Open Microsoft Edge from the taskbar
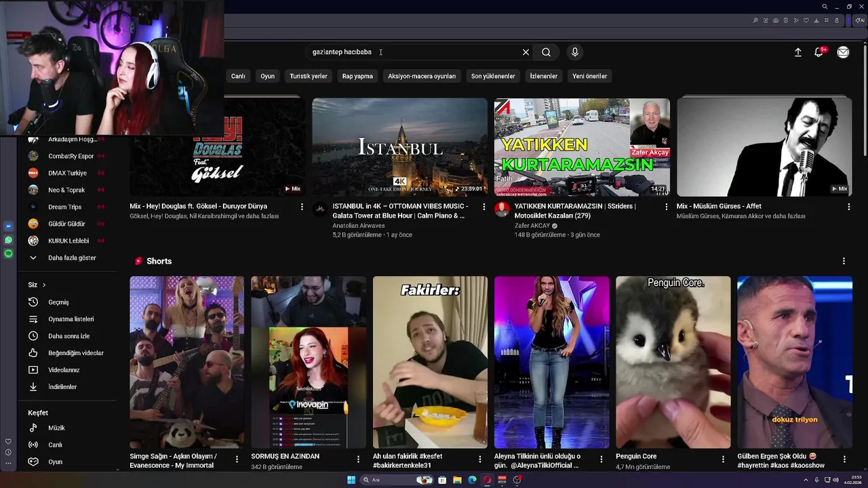 click(472, 480)
